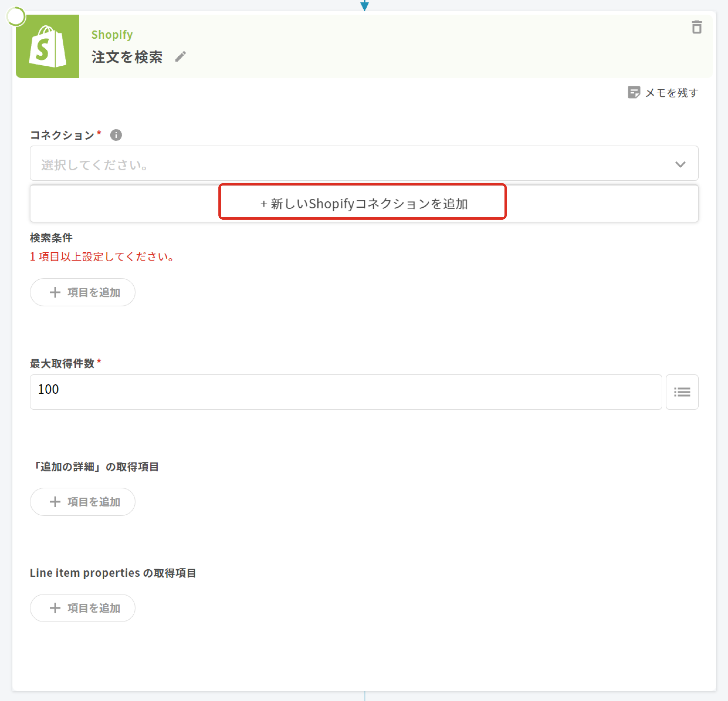Click 項目を追加 under 追加の詳細 section

pyautogui.click(x=82, y=502)
